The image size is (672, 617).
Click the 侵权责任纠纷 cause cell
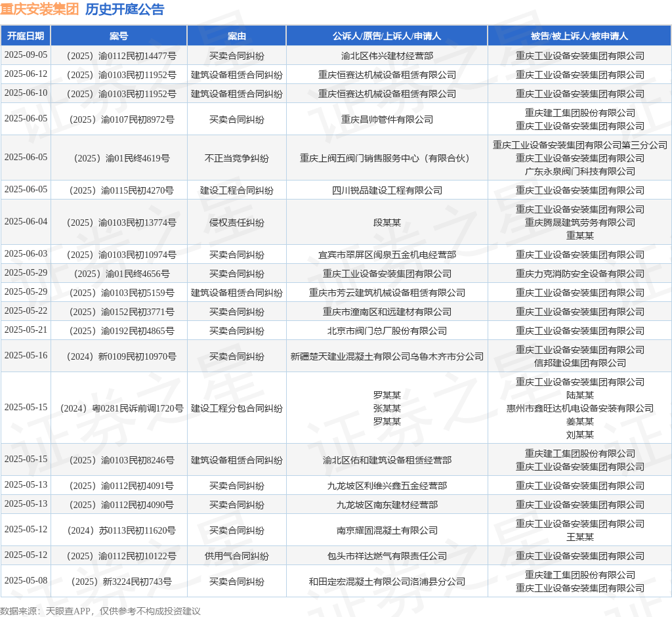tap(236, 222)
